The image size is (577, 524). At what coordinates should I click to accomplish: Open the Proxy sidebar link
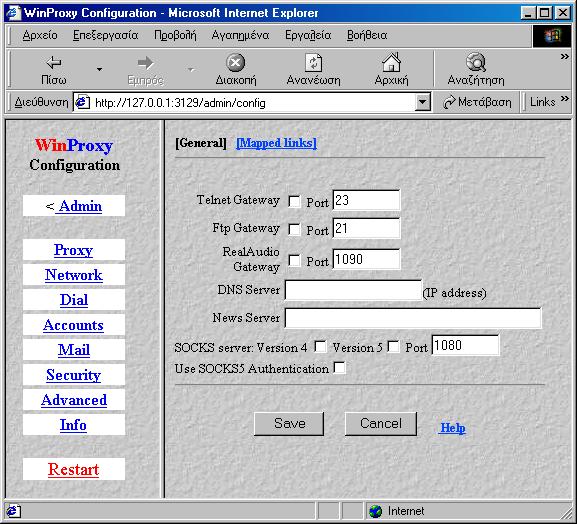coord(73,250)
